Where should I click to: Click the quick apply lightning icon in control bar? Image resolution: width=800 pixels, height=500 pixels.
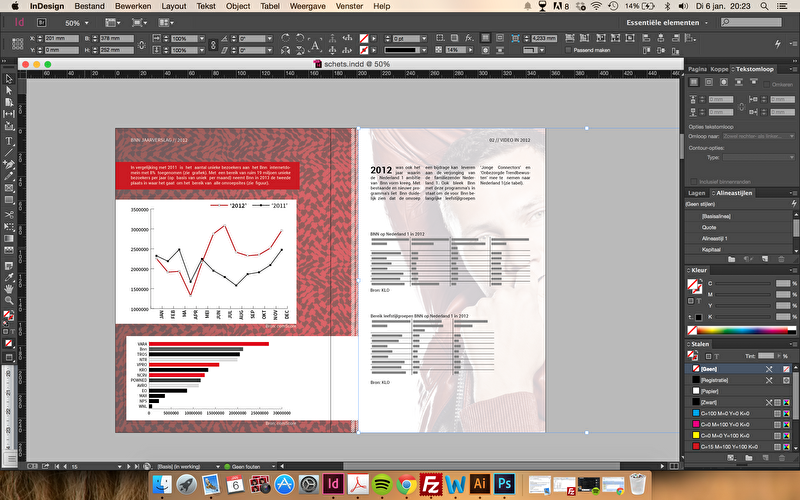point(778,44)
